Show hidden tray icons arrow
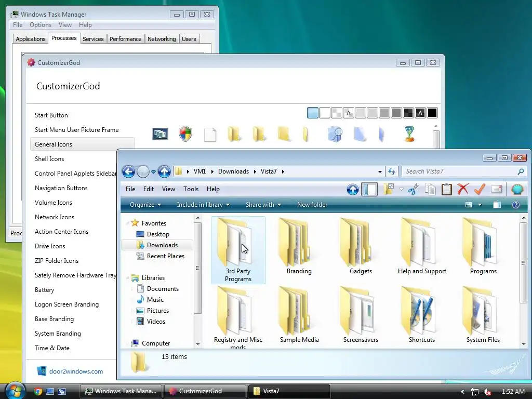 tap(462, 392)
